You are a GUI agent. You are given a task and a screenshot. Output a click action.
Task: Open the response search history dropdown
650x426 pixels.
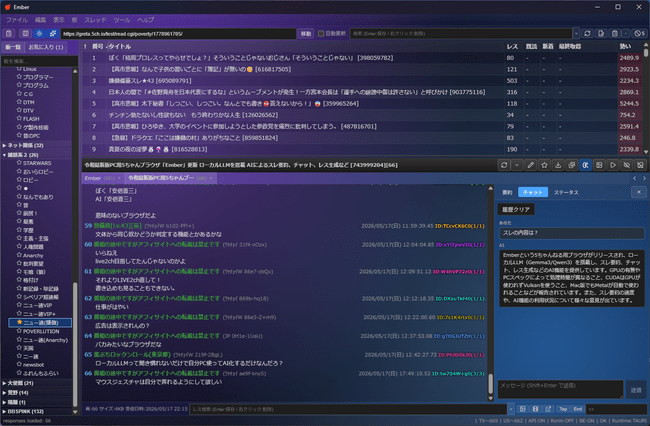(511, 409)
